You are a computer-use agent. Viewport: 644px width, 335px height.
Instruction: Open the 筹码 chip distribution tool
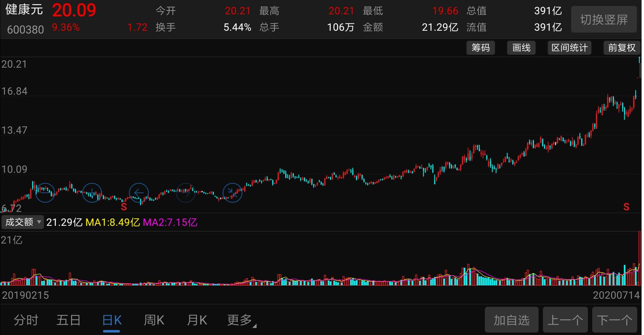click(481, 48)
